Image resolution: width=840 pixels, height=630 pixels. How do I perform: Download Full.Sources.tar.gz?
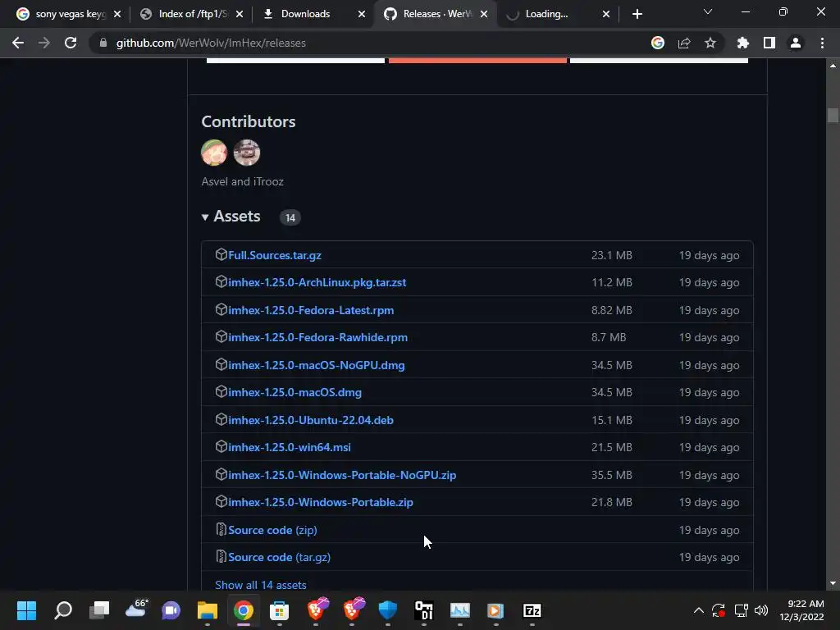click(274, 256)
